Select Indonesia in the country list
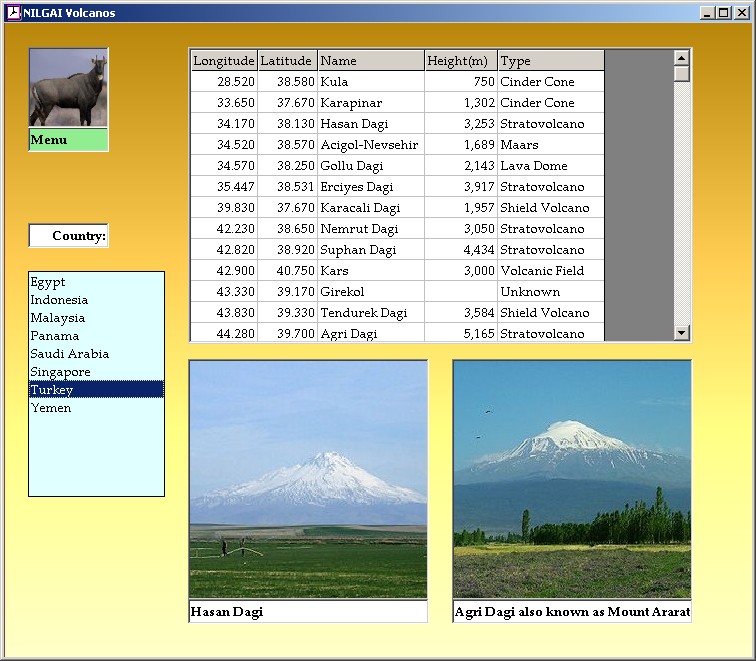756x661 pixels. point(59,300)
